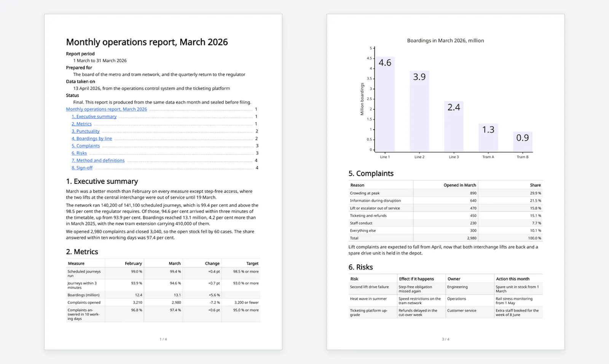
Task: Open the '2. Metrics' contents link
Action: (x=81, y=124)
